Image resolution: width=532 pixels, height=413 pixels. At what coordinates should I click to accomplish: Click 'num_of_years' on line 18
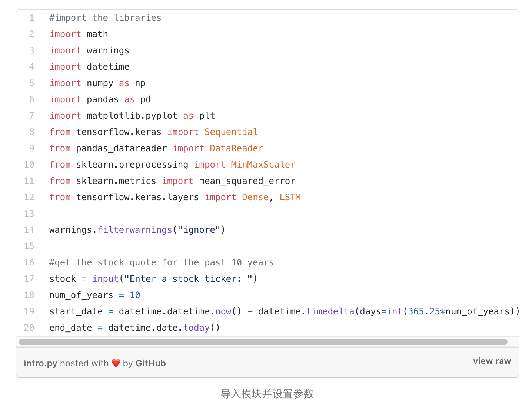point(81,295)
